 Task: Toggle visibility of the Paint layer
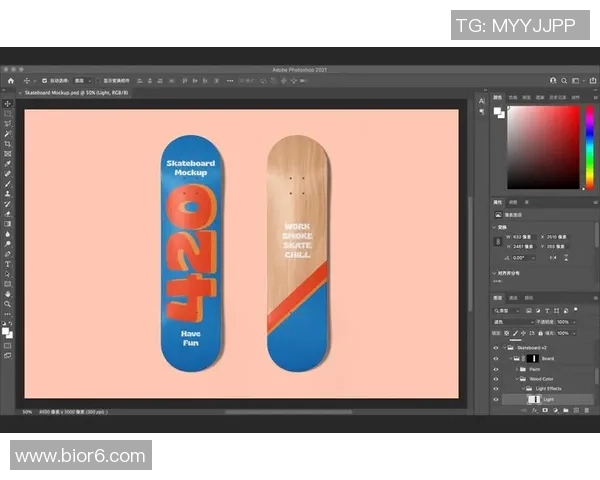point(496,369)
